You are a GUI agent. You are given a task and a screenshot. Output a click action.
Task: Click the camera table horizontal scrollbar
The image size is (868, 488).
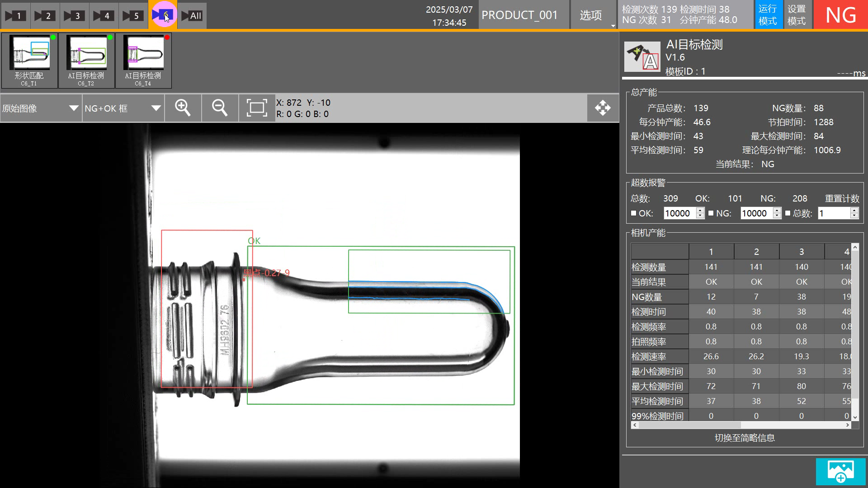click(690, 425)
